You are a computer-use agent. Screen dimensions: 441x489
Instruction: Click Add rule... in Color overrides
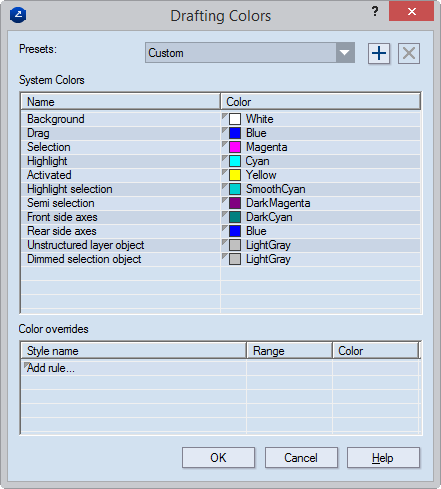pos(51,368)
